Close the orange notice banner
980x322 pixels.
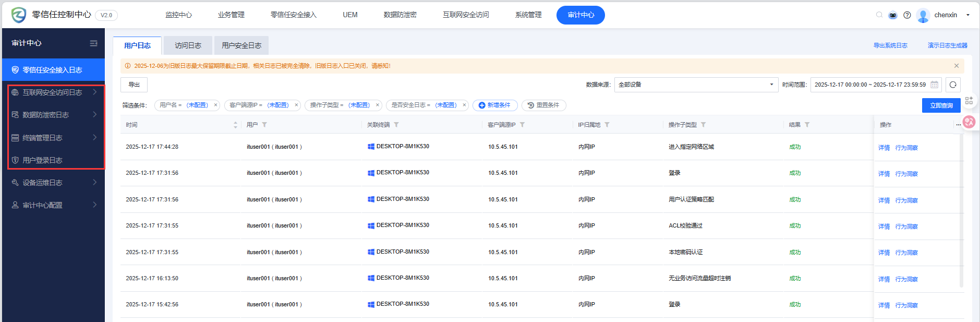[956, 66]
